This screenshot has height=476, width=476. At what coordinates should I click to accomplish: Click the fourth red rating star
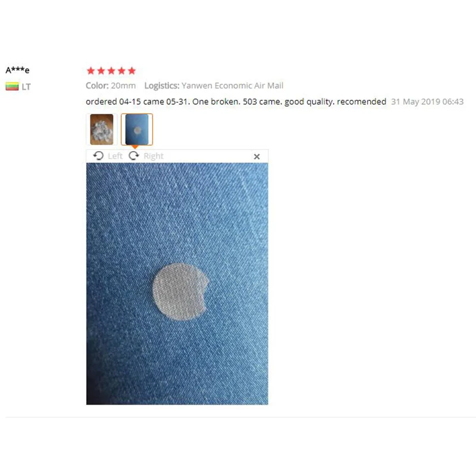[121, 71]
